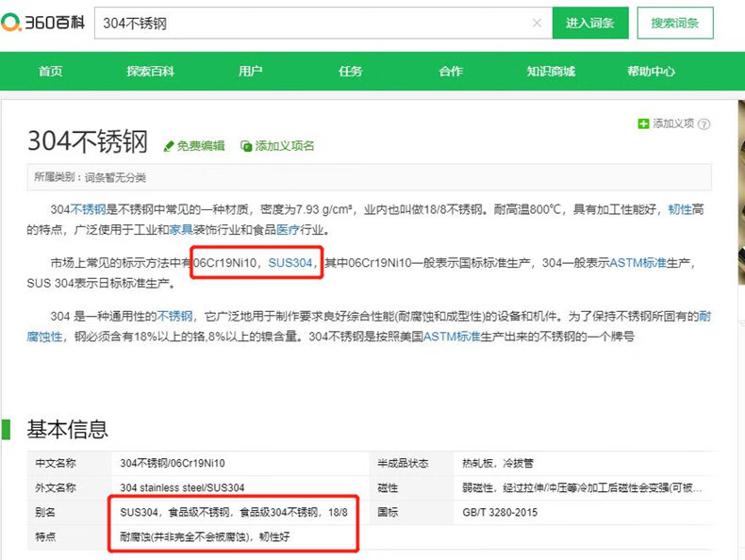The image size is (745, 560).
Task: Open 知识商城 in navigation bar
Action: tap(551, 72)
